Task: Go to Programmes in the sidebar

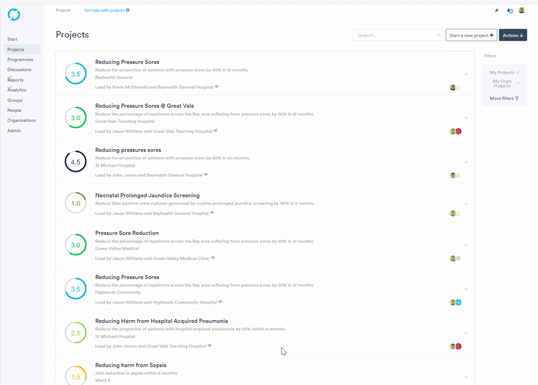Action: coord(20,60)
